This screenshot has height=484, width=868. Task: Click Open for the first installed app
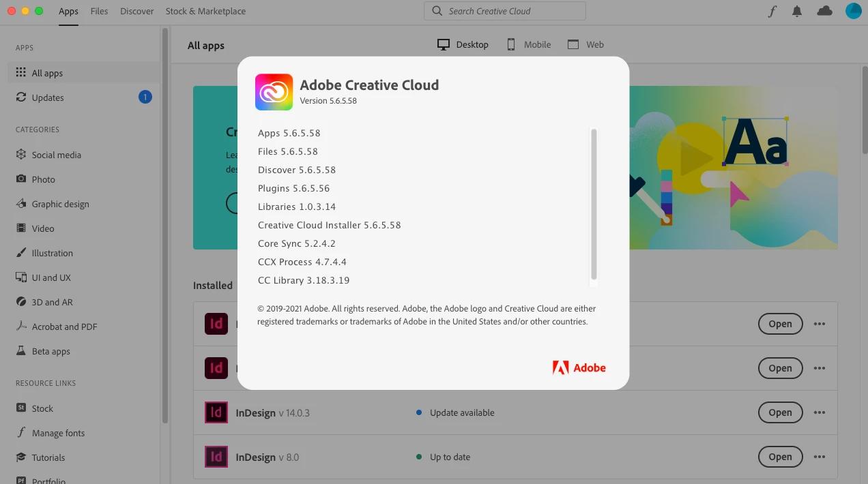pyautogui.click(x=780, y=324)
